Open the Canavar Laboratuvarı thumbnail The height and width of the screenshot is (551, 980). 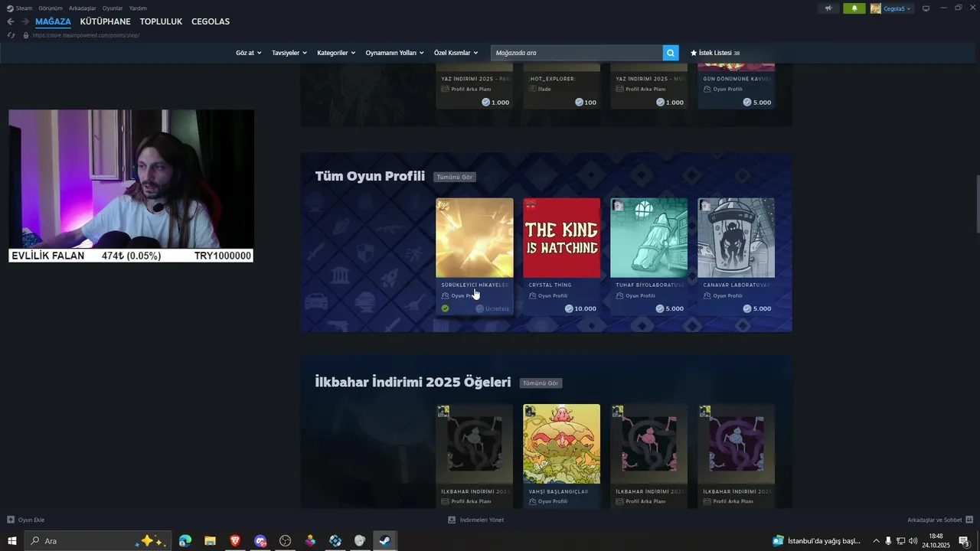pos(737,238)
